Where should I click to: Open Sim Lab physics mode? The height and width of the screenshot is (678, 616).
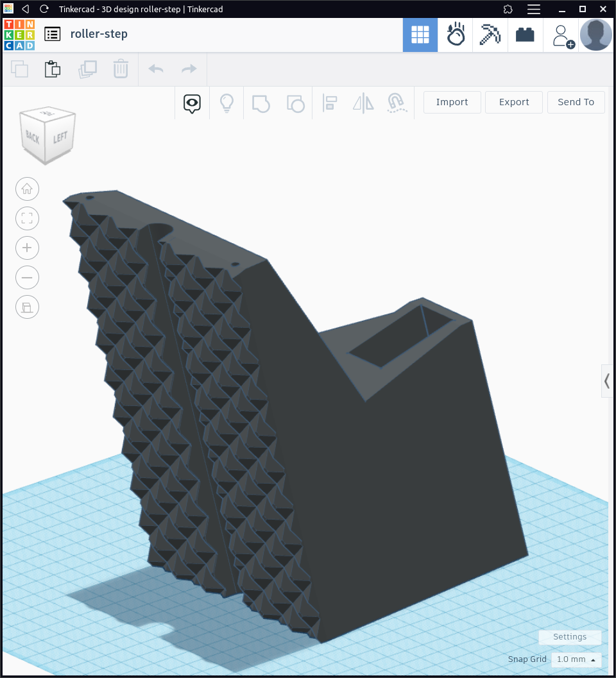[x=456, y=35]
